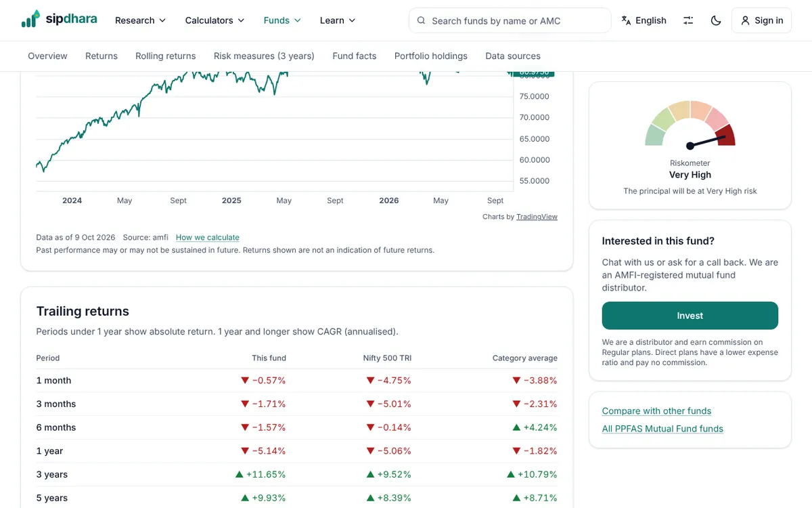This screenshot has width=812, height=508.
Task: Click the language translate icon
Action: click(626, 20)
